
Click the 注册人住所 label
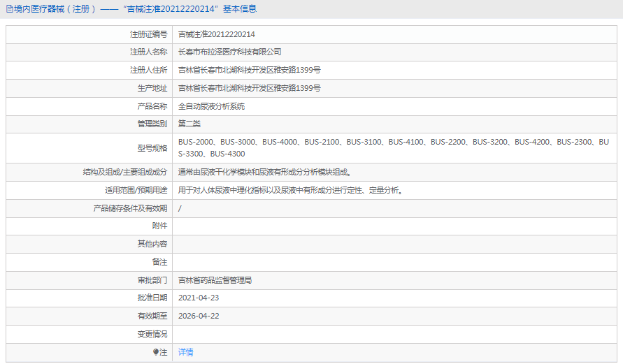pyautogui.click(x=149, y=71)
